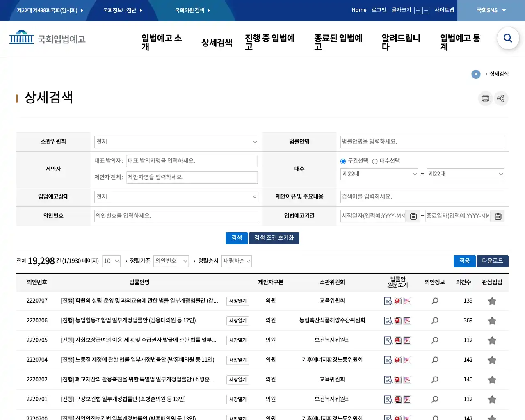525x420 pixels.
Task: View bill info magnifier for 2220705
Action: pos(435,340)
